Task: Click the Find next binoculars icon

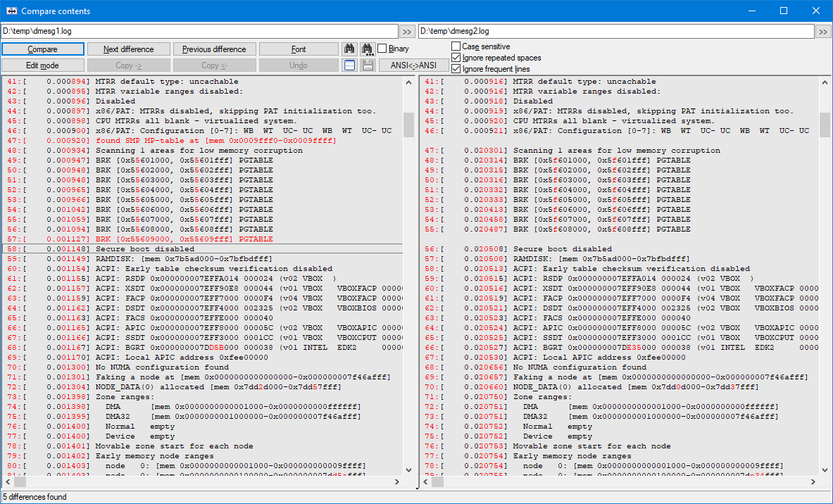Action: point(367,49)
